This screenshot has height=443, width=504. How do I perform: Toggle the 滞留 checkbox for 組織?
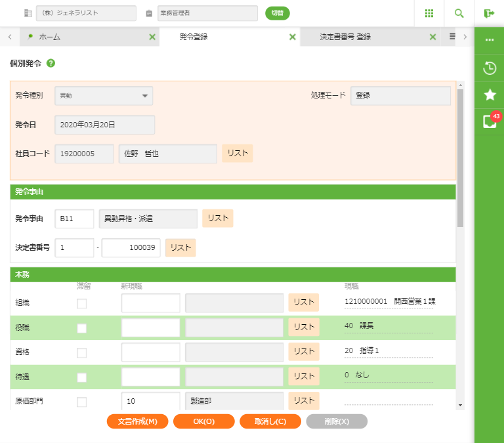(82, 303)
